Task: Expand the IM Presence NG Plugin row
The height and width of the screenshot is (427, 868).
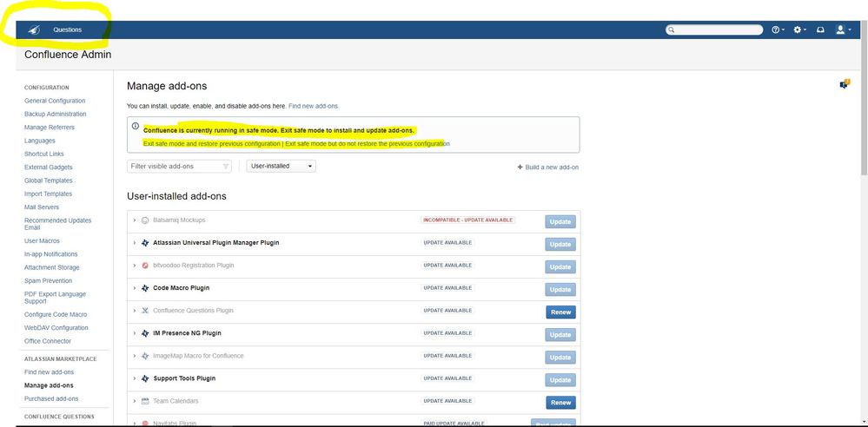Action: pos(134,333)
